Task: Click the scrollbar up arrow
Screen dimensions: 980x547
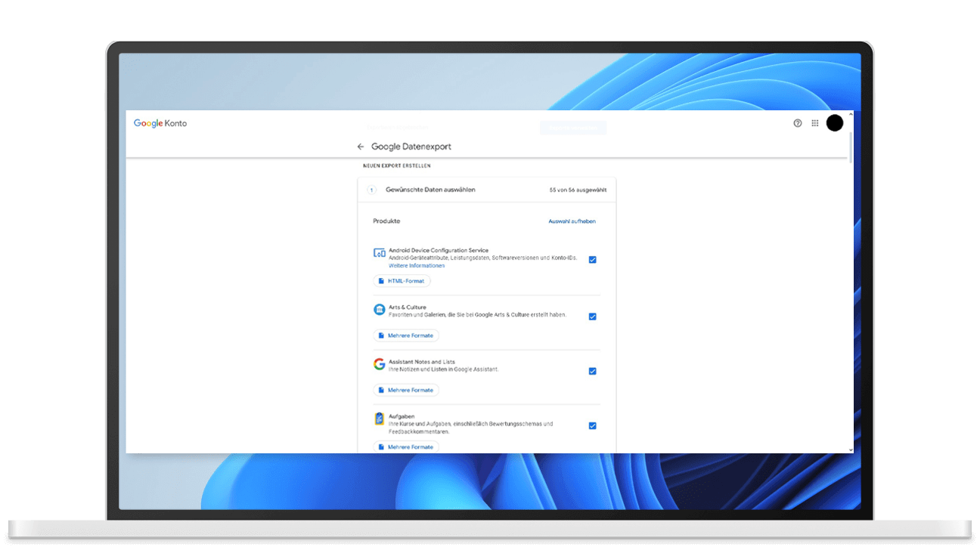Action: click(x=851, y=114)
